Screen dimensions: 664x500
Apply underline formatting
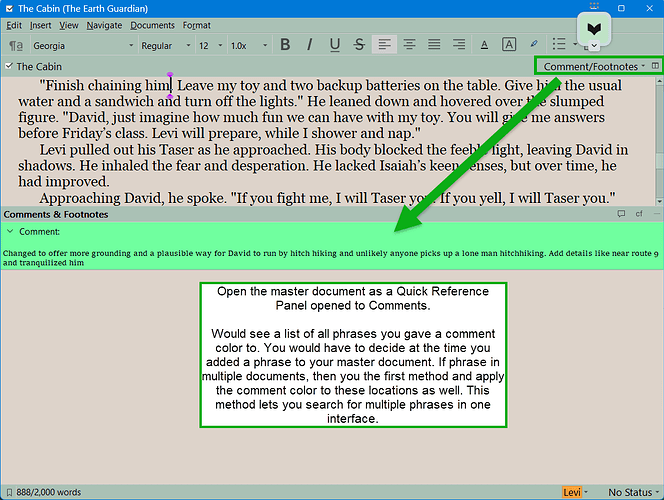(x=334, y=45)
